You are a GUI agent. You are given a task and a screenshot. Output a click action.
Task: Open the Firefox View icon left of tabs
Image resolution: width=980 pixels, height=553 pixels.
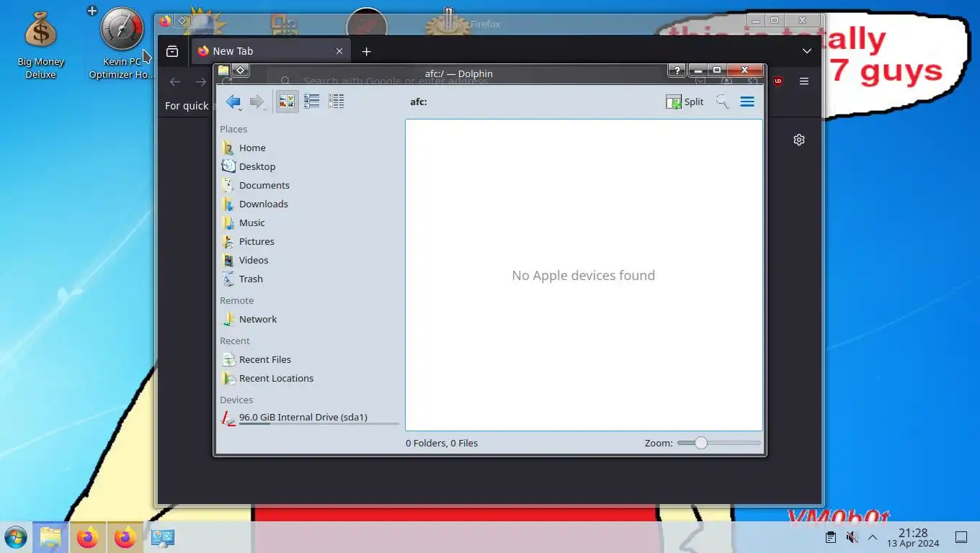[172, 51]
